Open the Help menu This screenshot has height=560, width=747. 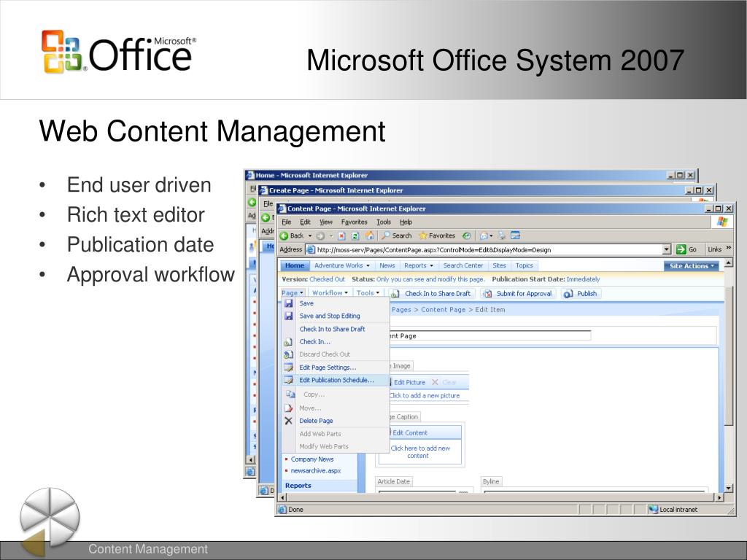coord(406,222)
